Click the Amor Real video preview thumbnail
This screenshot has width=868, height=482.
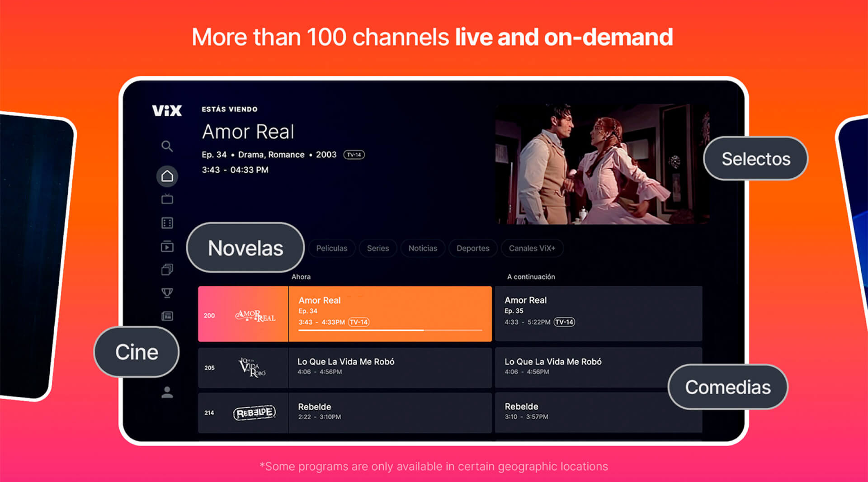[x=602, y=165]
